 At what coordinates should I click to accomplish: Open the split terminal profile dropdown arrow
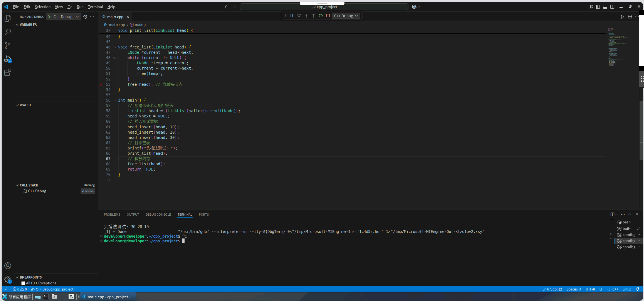(x=617, y=214)
